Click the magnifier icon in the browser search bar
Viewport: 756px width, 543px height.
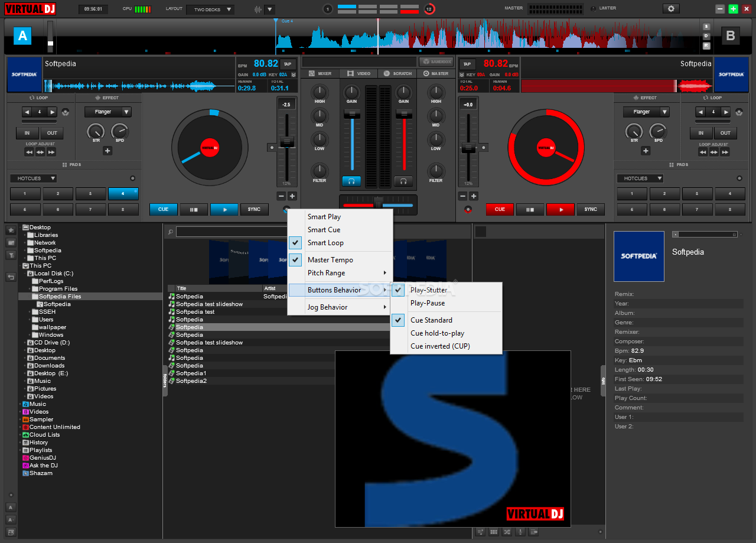pyautogui.click(x=170, y=232)
